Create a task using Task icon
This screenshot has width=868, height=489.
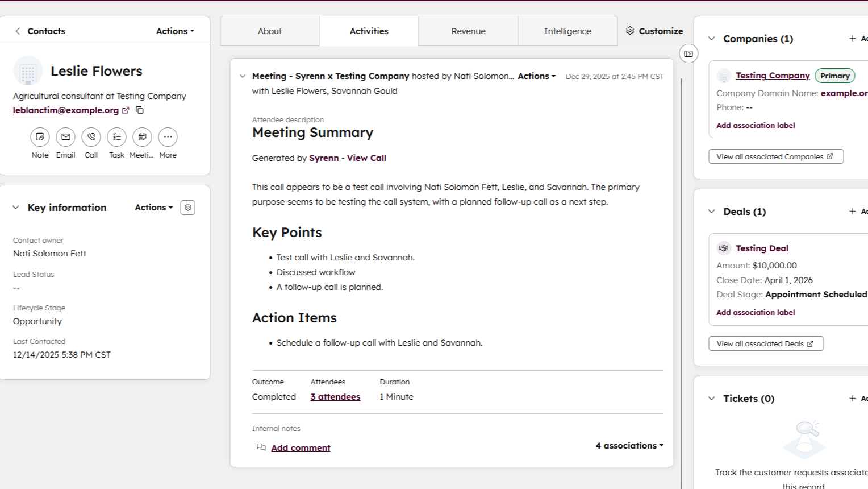pyautogui.click(x=116, y=137)
